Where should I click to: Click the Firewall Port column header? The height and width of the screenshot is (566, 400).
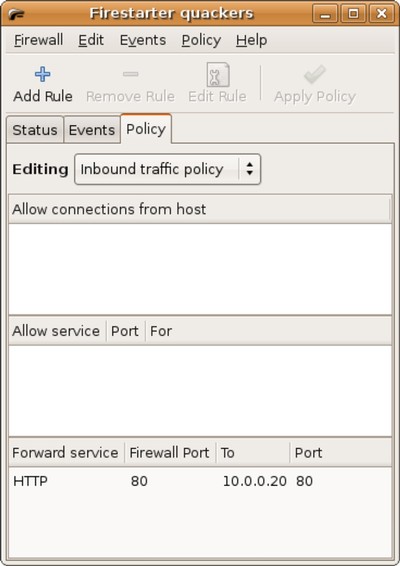170,453
